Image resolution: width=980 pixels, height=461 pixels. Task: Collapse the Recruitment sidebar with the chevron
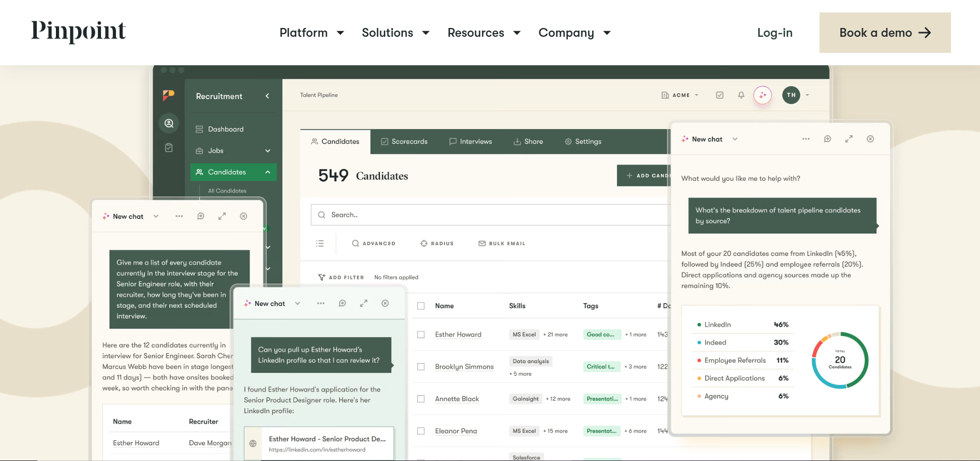(x=267, y=96)
